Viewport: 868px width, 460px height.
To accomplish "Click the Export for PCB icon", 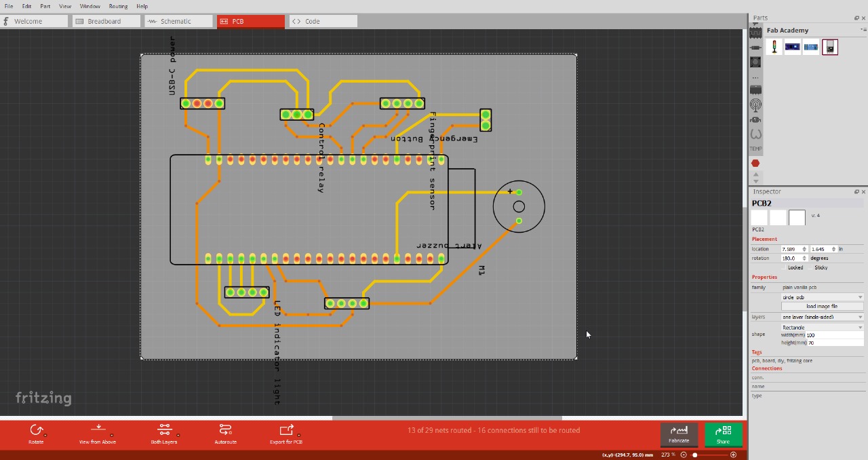I will click(286, 430).
